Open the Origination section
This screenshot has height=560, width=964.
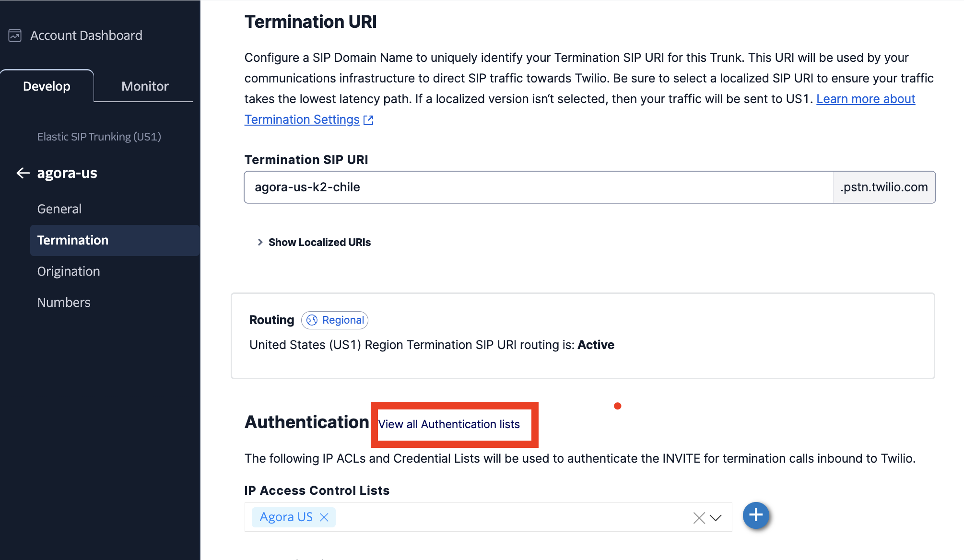tap(69, 271)
